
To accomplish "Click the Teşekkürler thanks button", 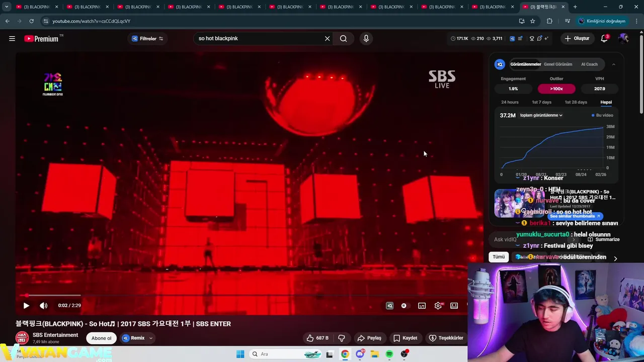I will pyautogui.click(x=446, y=338).
